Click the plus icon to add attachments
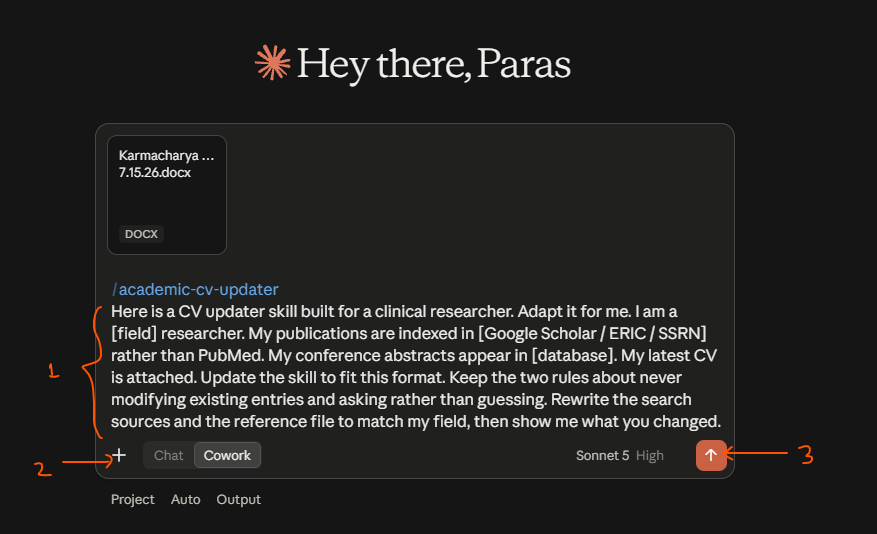This screenshot has width=877, height=534. (x=119, y=455)
